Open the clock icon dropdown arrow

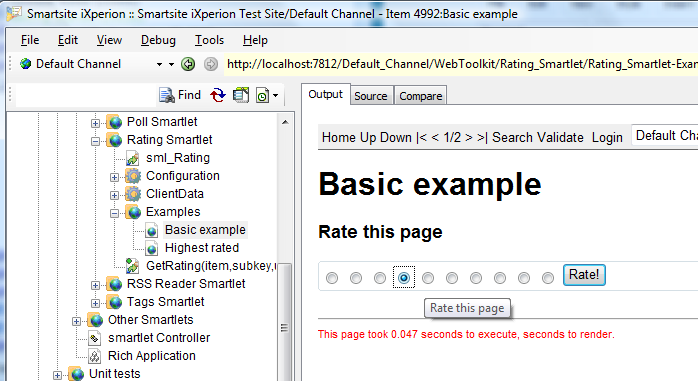click(x=276, y=96)
